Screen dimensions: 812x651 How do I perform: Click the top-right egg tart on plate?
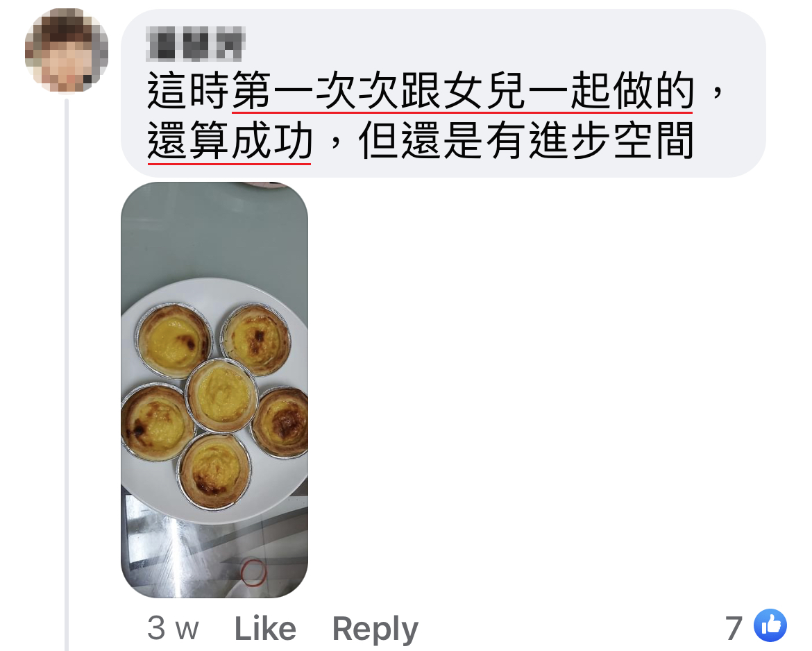pos(255,339)
